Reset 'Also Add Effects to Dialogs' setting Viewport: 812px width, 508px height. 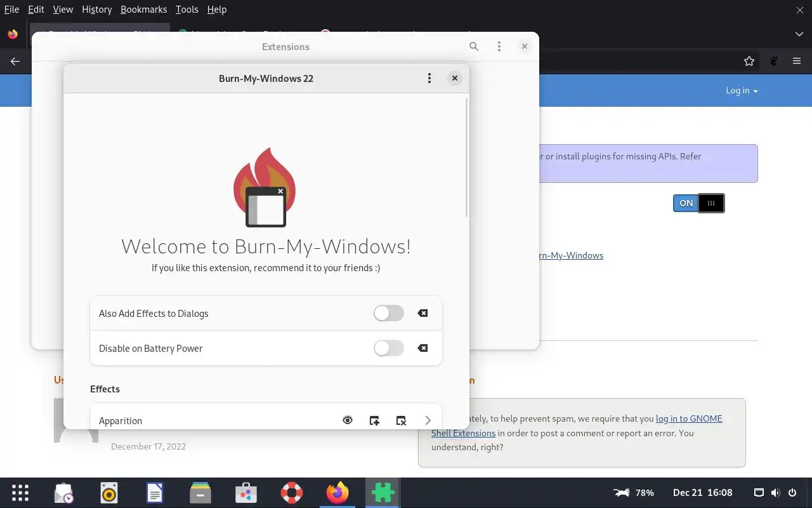pos(422,313)
